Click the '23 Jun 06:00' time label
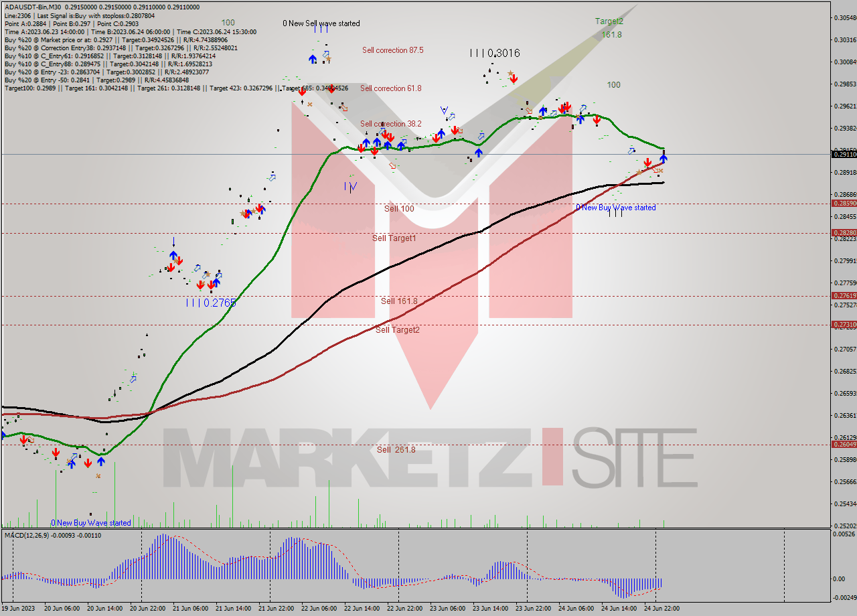The height and width of the screenshot is (616, 857). [448, 609]
